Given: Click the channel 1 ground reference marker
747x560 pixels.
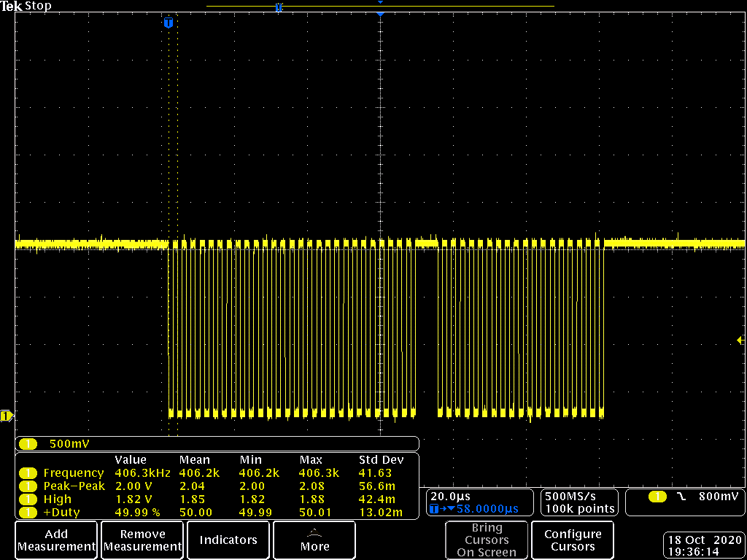Looking at the screenshot, I should tap(7, 416).
